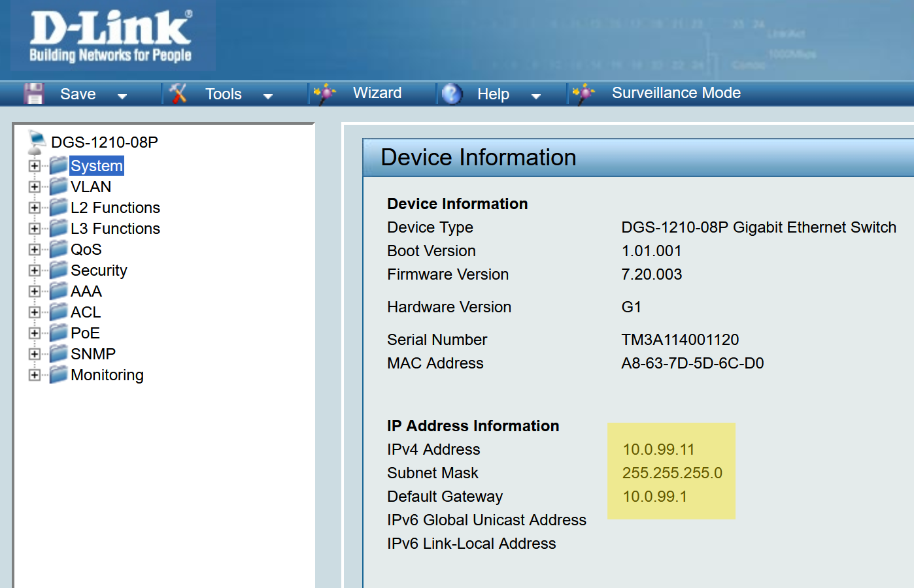The width and height of the screenshot is (914, 588).
Task: Select the L3 Functions tree item
Action: click(115, 229)
